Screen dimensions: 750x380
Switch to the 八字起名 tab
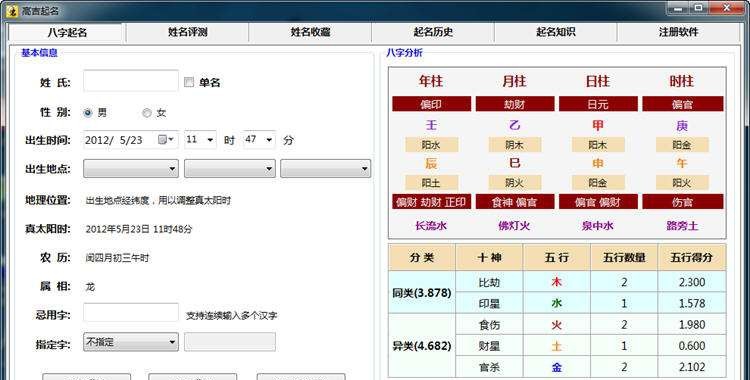click(67, 33)
